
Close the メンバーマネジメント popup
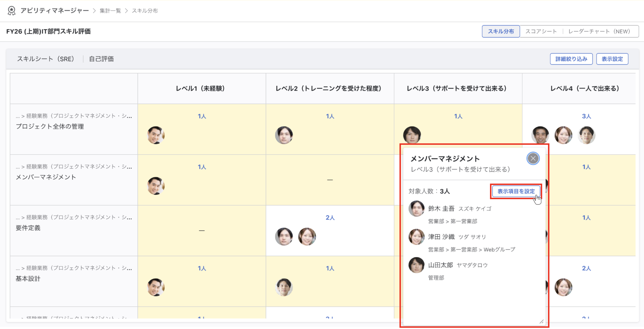click(x=533, y=158)
